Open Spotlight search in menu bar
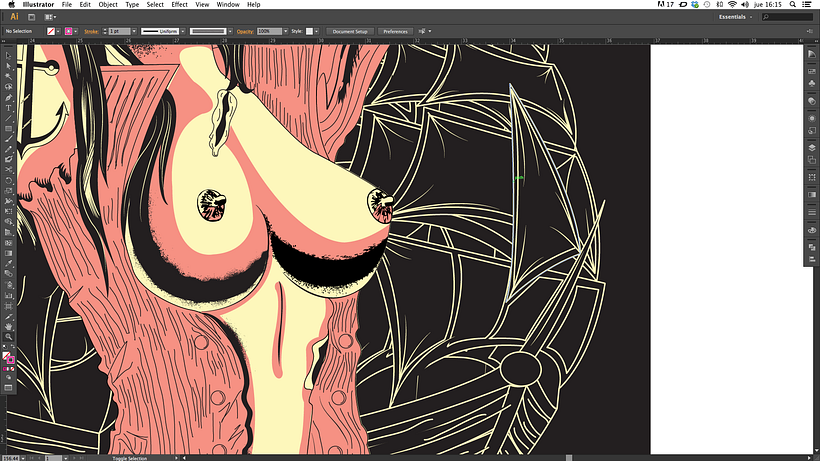The image size is (820, 461). 793,4
